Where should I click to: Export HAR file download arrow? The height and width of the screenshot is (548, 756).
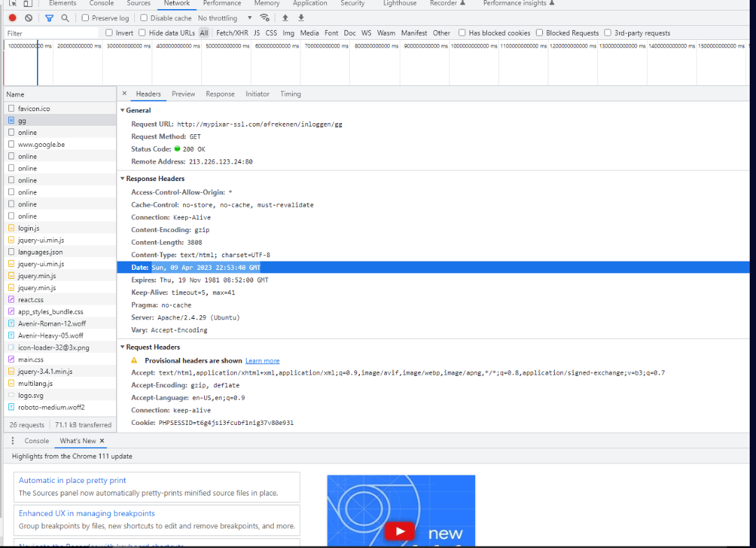click(301, 18)
